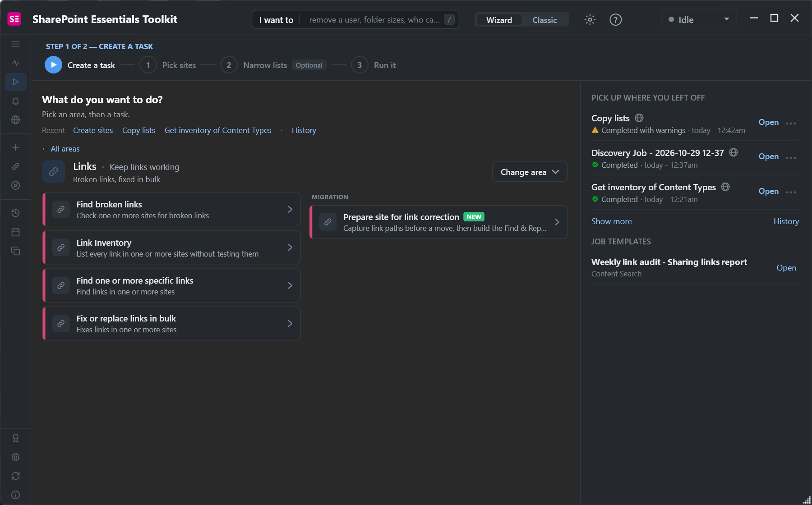Click the refresh sync icon in sidebar

click(15, 476)
